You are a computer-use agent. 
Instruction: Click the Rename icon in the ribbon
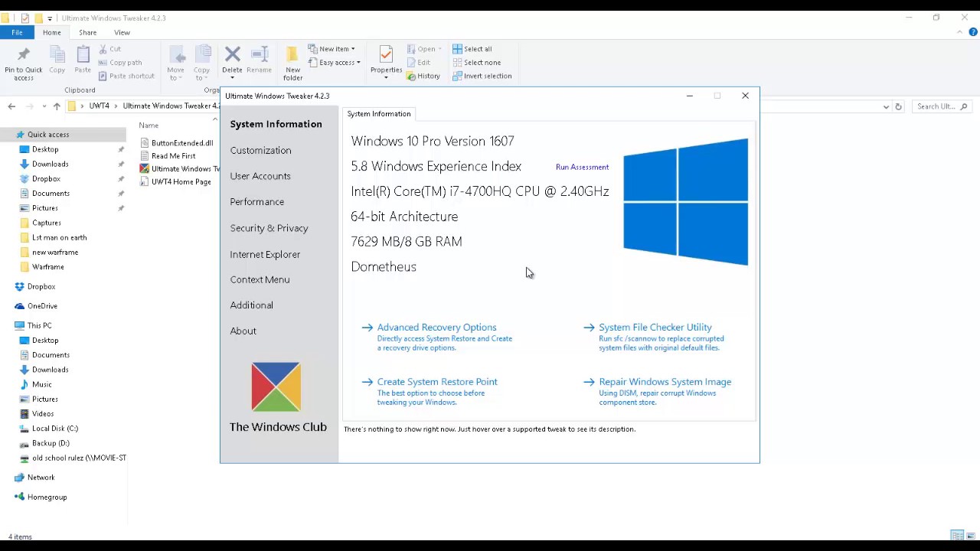[259, 54]
